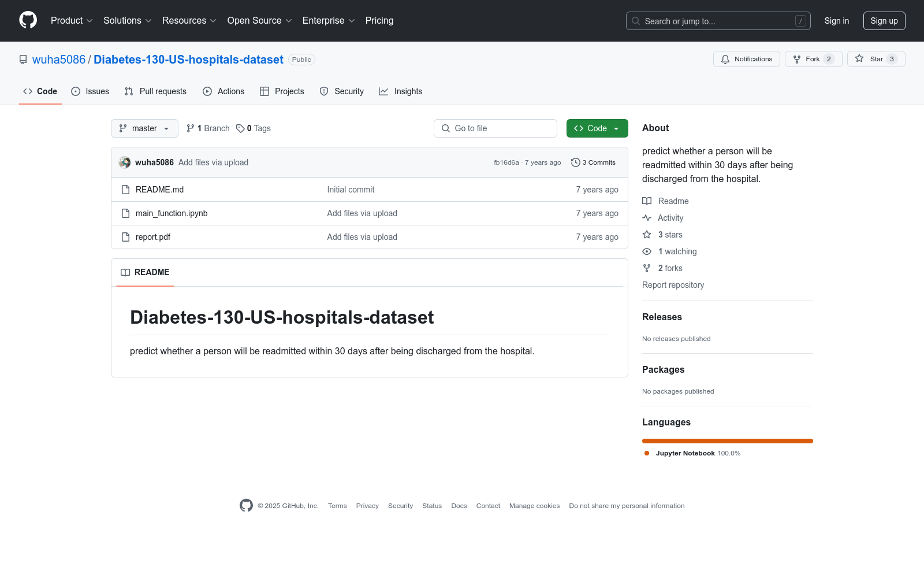This screenshot has width=924, height=578.
Task: Click the README.md file icon
Action: [125, 190]
